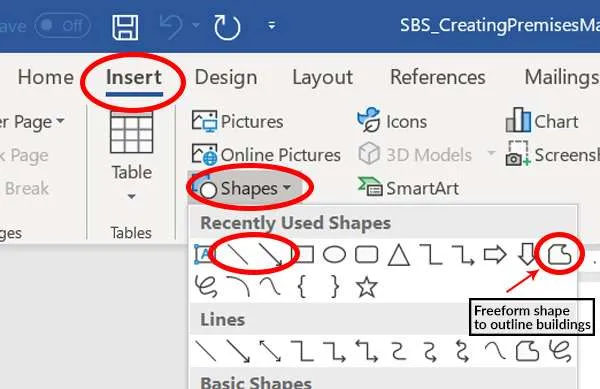Screen dimensions: 600x389
Task: Open the Design tab
Action: (226, 78)
